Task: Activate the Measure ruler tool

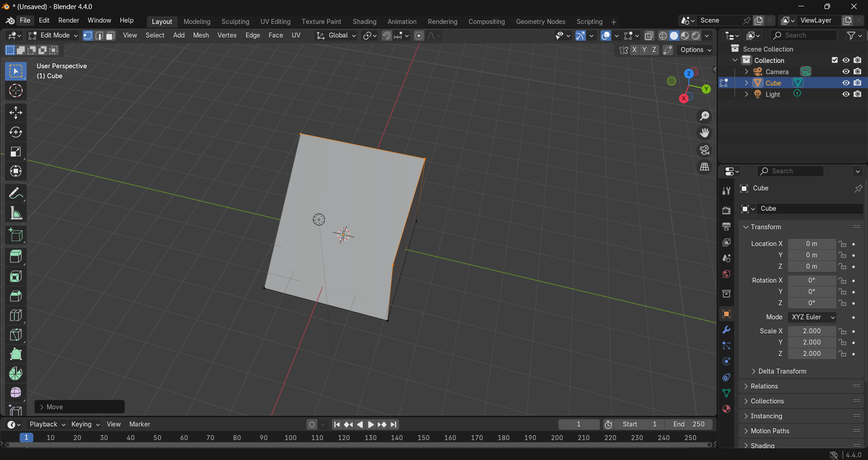Action: pos(16,213)
